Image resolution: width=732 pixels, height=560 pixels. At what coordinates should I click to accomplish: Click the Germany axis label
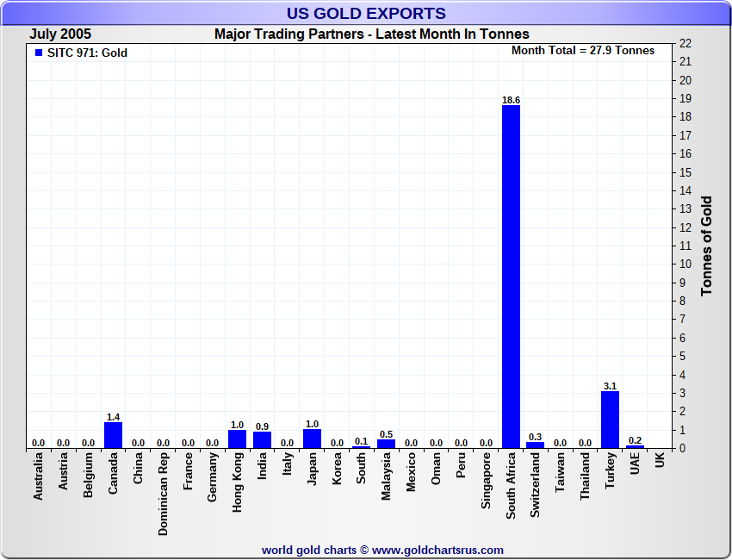tap(213, 477)
